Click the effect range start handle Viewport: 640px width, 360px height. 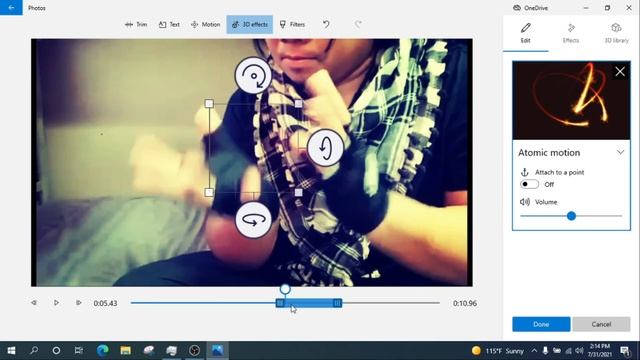tap(280, 303)
